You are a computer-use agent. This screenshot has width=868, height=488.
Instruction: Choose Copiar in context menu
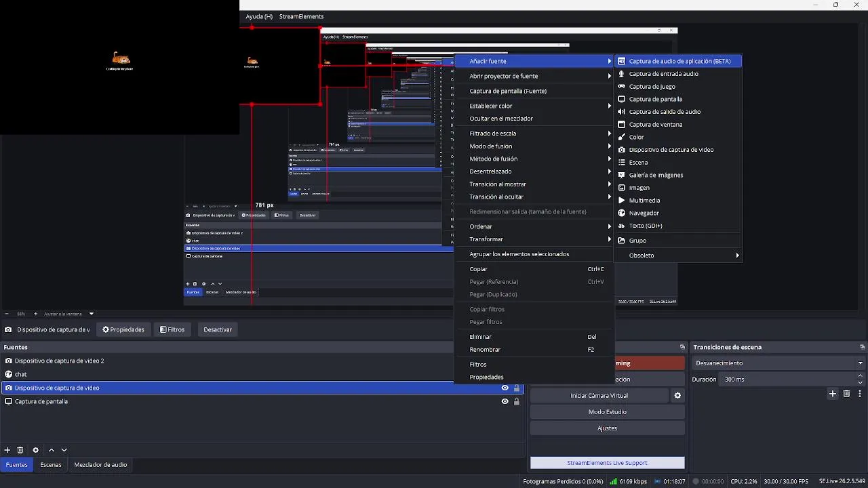[534, 269]
